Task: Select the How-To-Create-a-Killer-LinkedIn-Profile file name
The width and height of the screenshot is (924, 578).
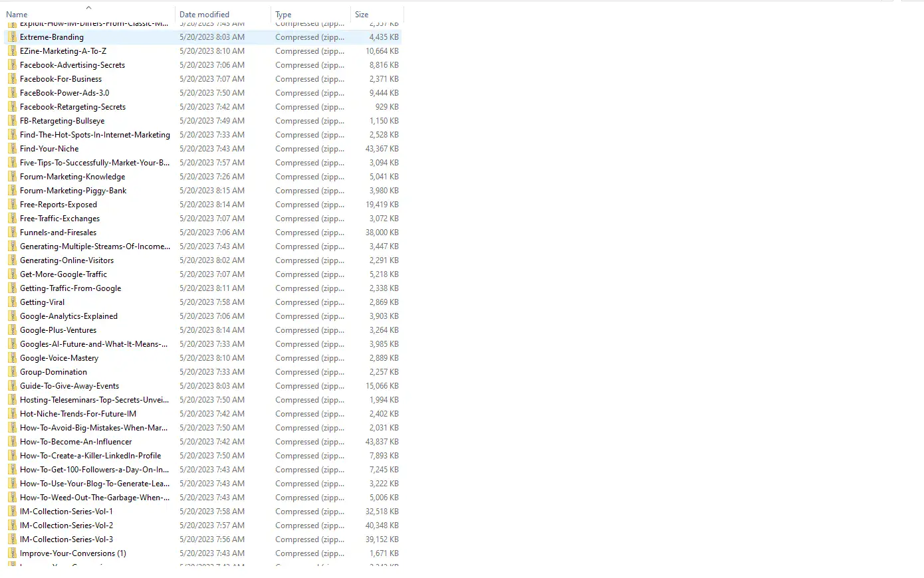Action: click(x=90, y=456)
